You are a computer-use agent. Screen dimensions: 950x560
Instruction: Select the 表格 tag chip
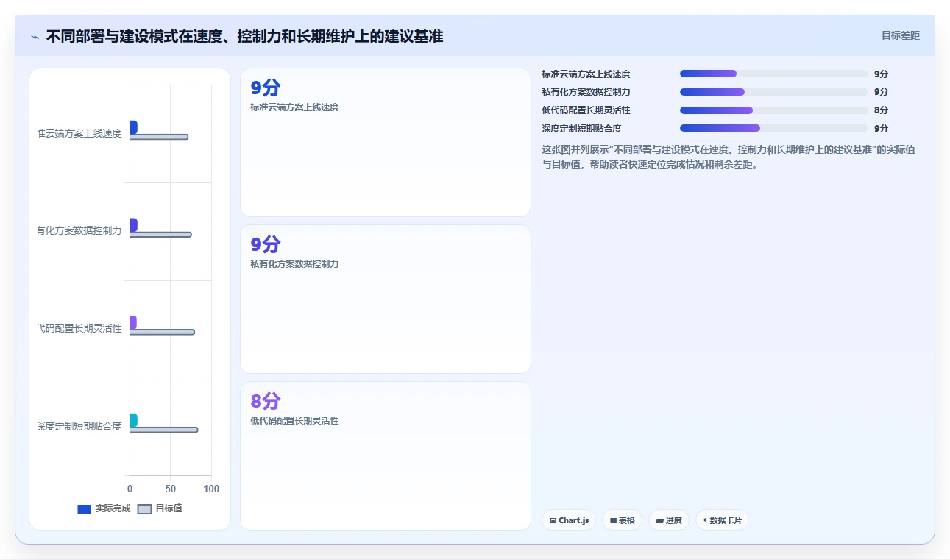622,520
